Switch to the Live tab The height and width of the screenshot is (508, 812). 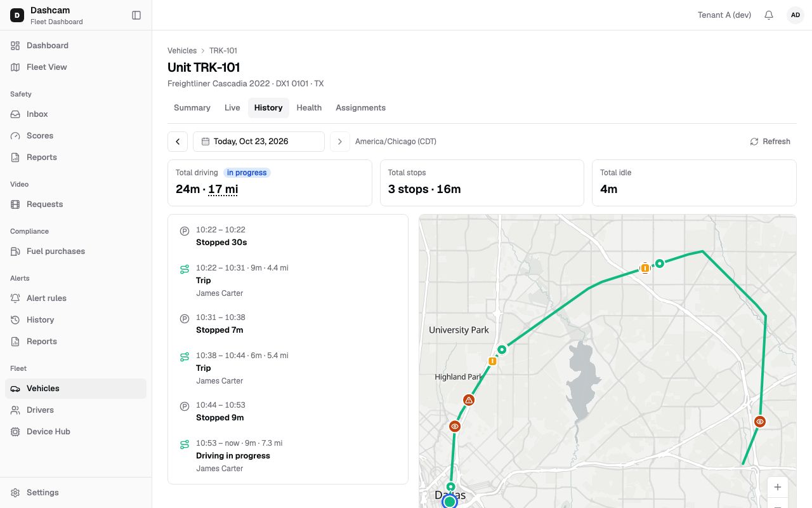tap(232, 108)
